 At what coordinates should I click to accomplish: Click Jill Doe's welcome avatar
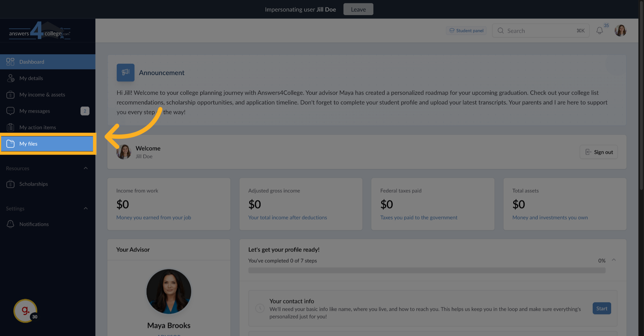tap(124, 152)
